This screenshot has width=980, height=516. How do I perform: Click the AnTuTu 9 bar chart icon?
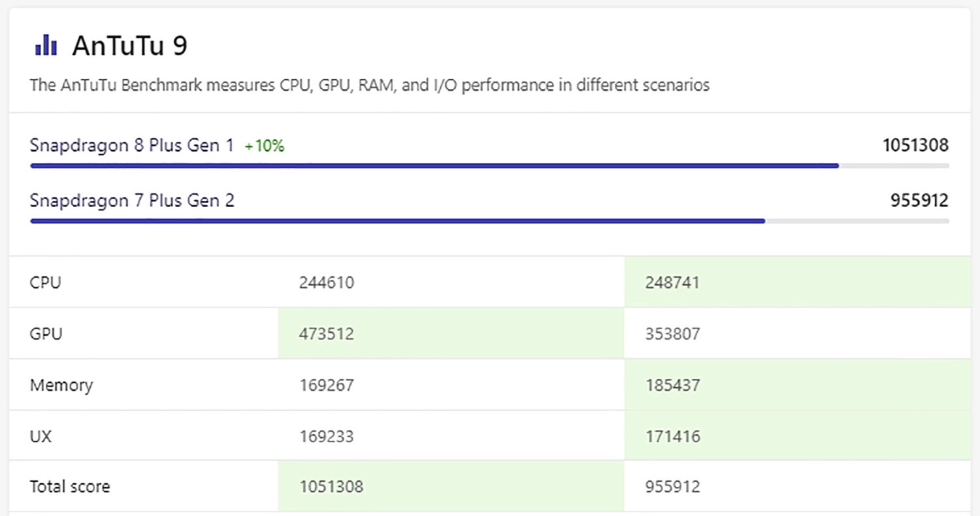coord(45,46)
